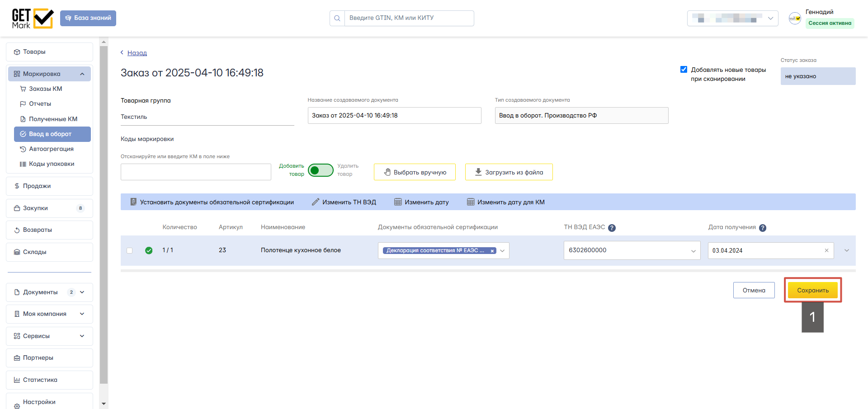Click the Сохранить button

[813, 290]
